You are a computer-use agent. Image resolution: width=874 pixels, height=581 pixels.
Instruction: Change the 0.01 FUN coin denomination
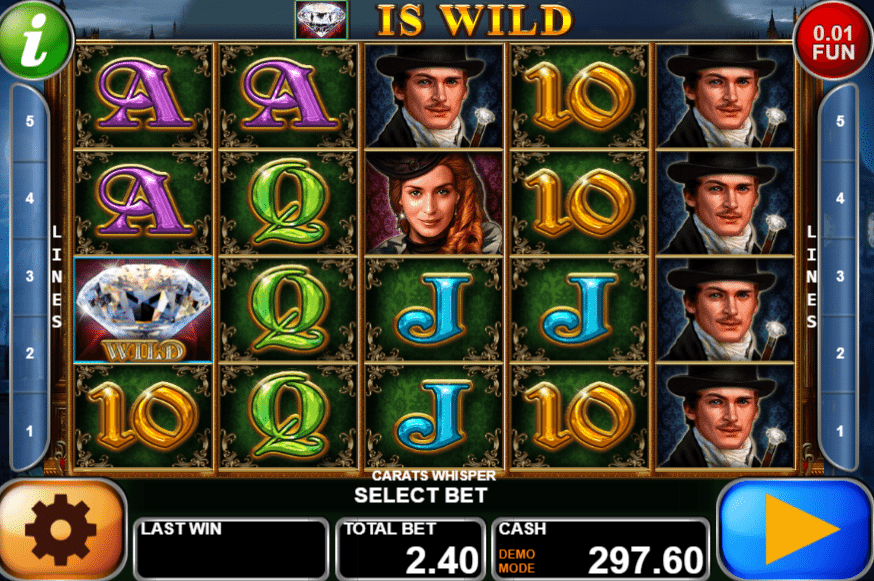[x=833, y=43]
